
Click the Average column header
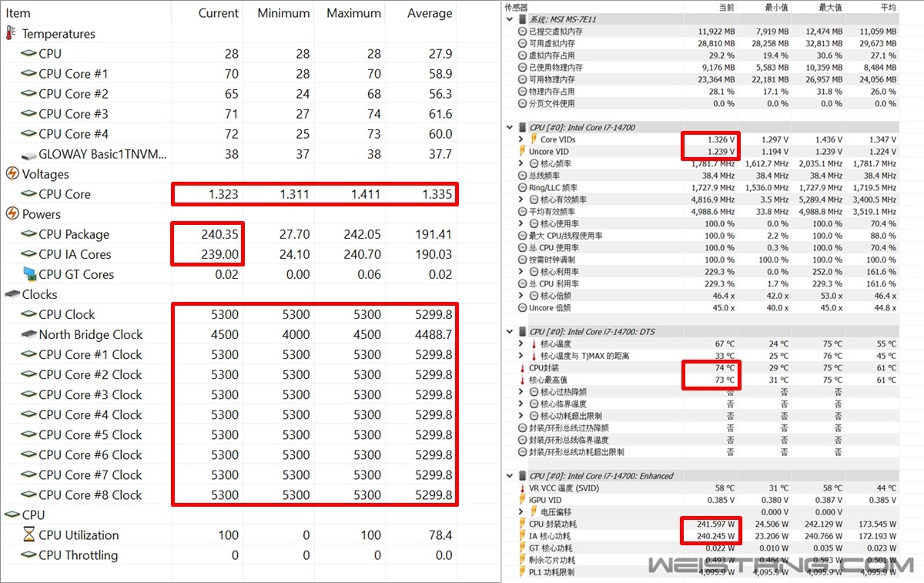click(x=430, y=13)
